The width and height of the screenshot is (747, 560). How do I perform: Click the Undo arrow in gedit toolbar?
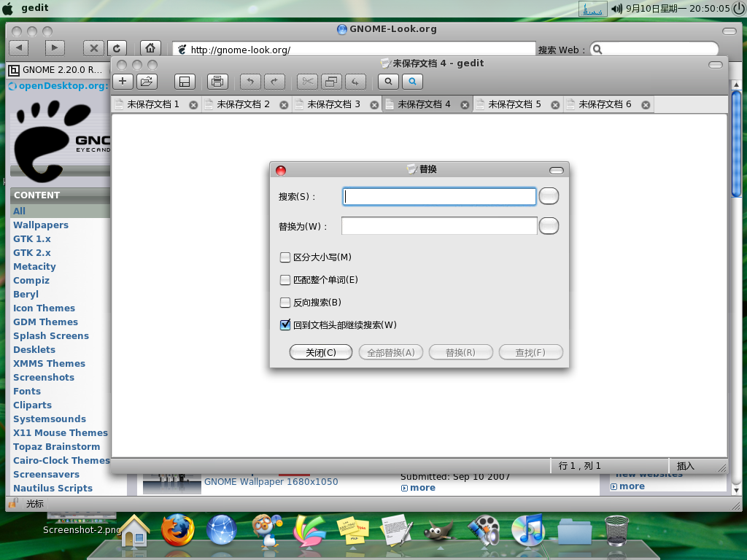point(251,82)
